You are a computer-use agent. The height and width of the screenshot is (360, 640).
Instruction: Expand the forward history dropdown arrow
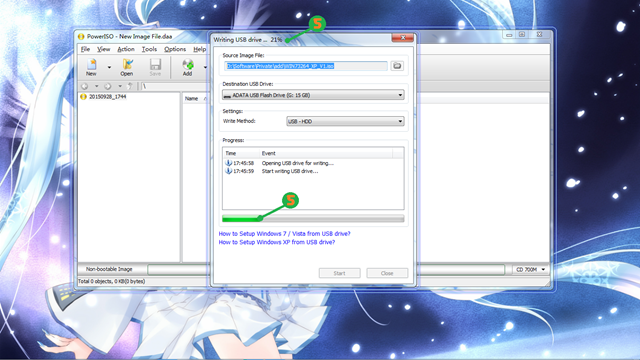tap(120, 86)
